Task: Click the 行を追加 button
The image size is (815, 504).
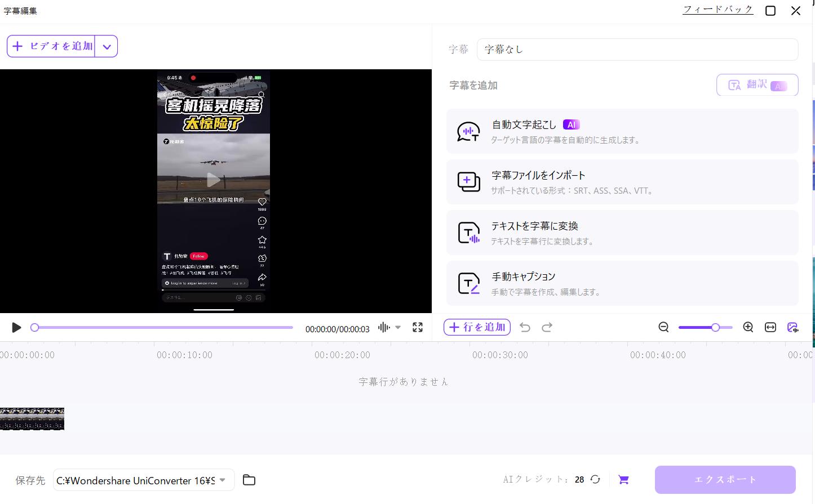Action: (477, 327)
